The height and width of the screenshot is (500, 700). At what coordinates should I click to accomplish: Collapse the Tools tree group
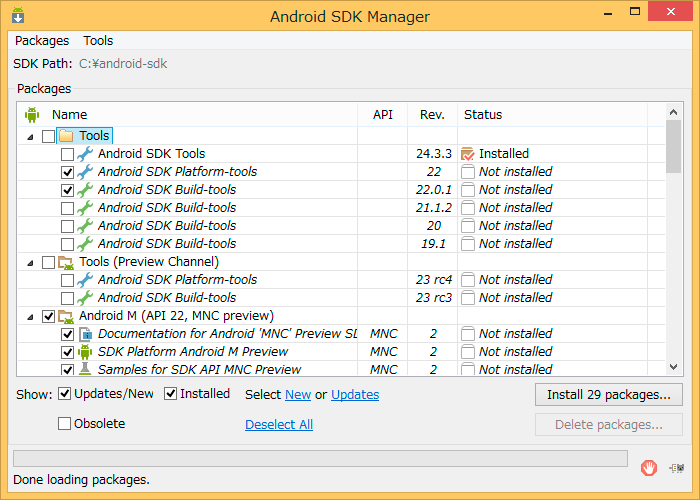[x=30, y=137]
